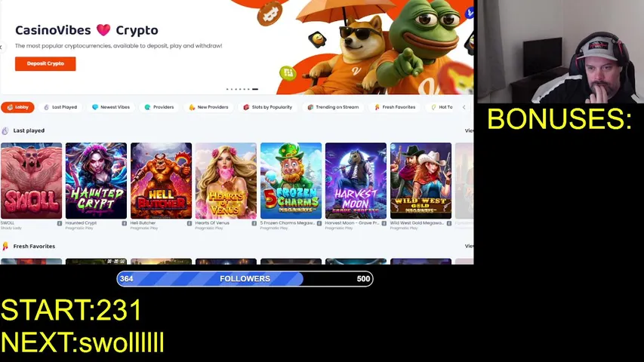Launch the SWOLL game thumbnail

pyautogui.click(x=31, y=180)
